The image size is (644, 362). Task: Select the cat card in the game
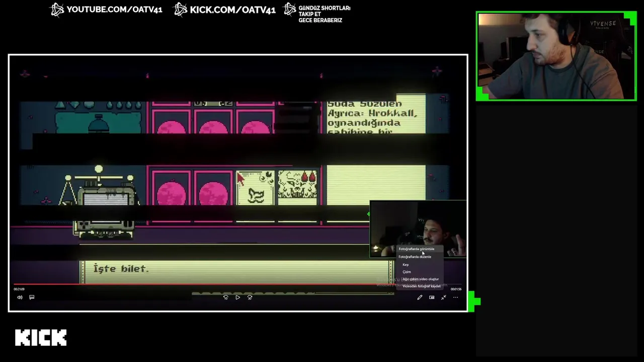[x=256, y=188]
